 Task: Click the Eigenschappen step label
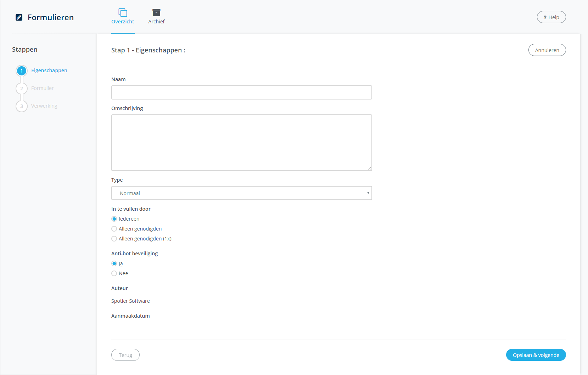coord(49,70)
